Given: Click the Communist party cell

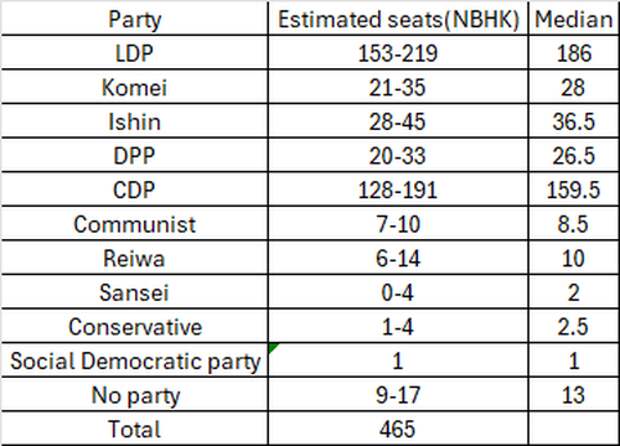Looking at the screenshot, I should pyautogui.click(x=134, y=223).
